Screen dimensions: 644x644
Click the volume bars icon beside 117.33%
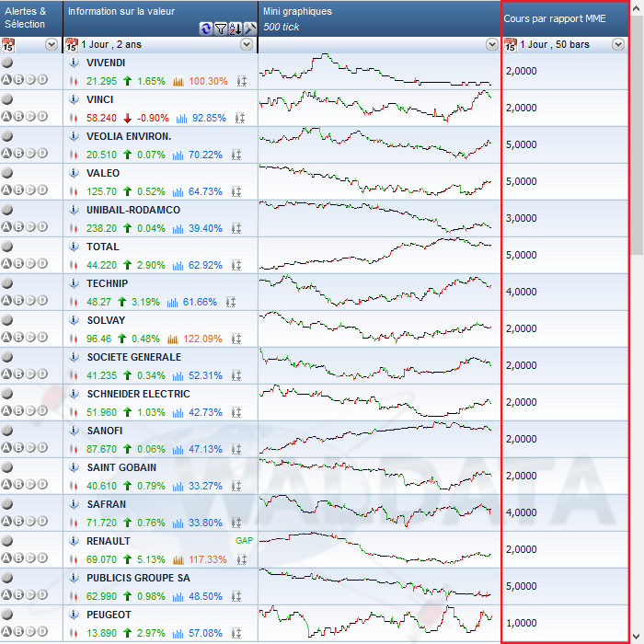(178, 559)
